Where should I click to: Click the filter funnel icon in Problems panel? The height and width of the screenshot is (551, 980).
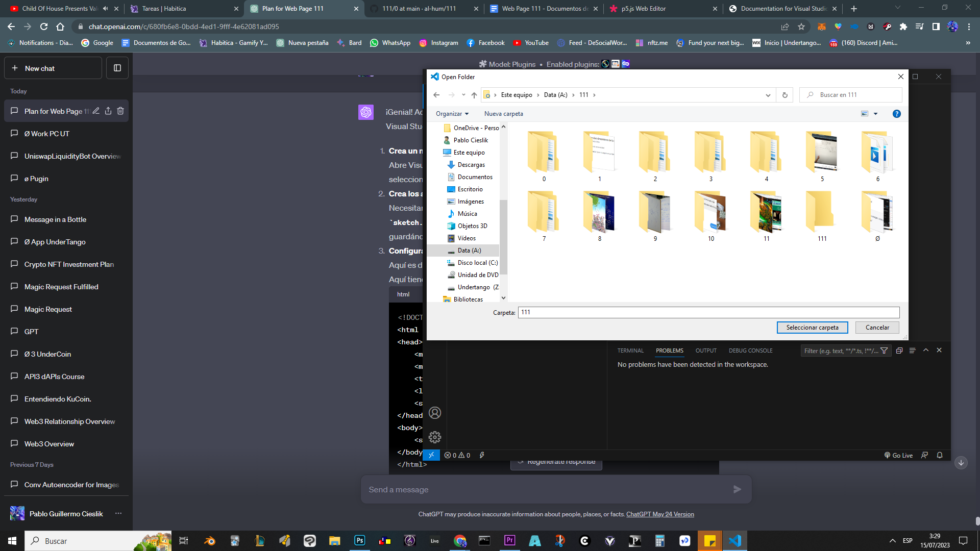tap(884, 350)
